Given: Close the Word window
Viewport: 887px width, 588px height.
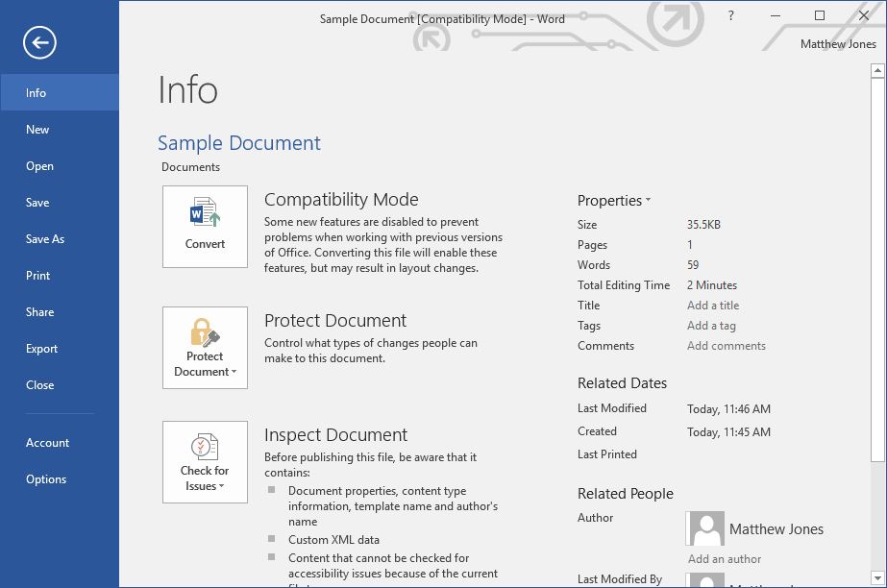Looking at the screenshot, I should point(863,15).
